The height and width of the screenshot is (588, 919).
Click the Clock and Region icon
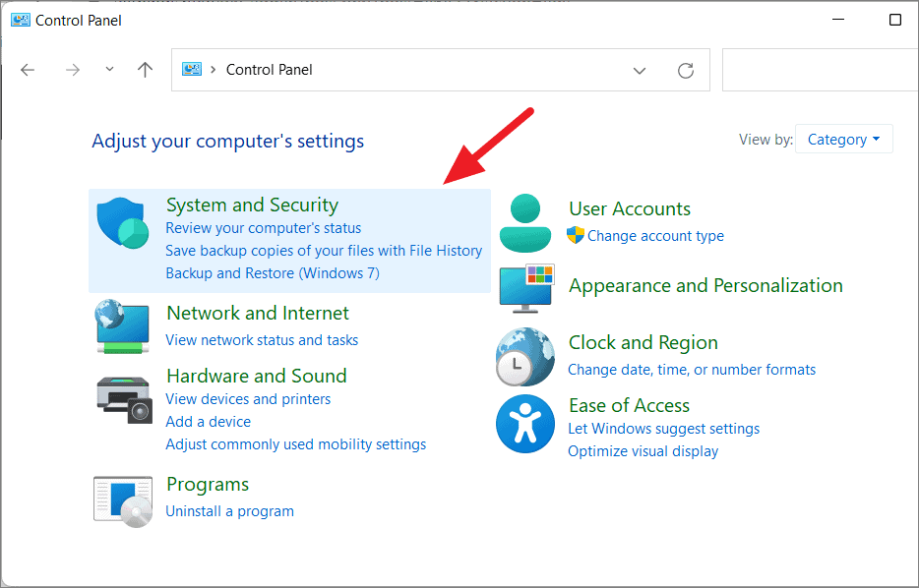tap(524, 356)
